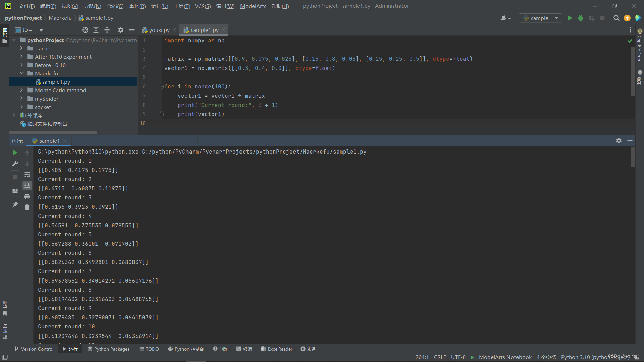Pin the run tab with the pin icon

(x=15, y=205)
